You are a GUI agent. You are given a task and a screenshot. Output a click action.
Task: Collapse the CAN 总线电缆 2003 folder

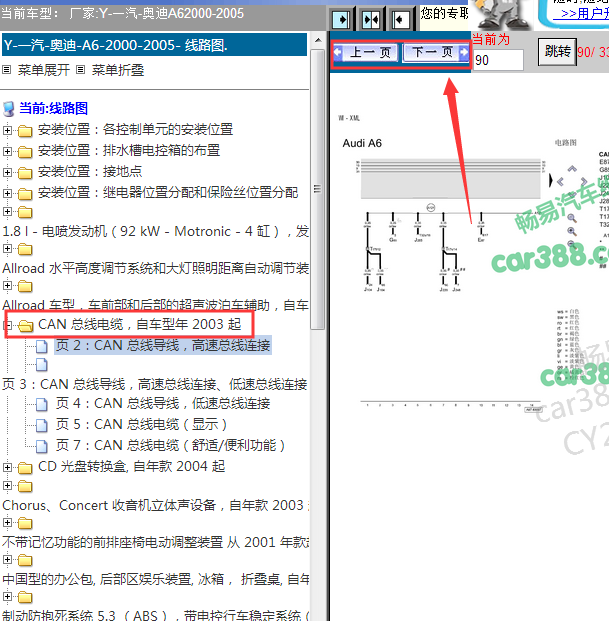(x=7, y=325)
